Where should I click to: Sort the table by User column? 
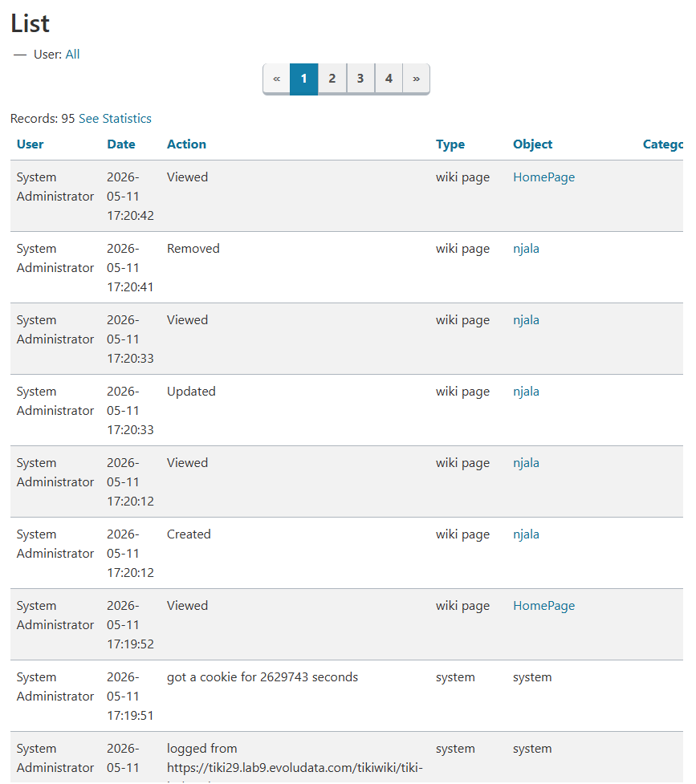(30, 144)
